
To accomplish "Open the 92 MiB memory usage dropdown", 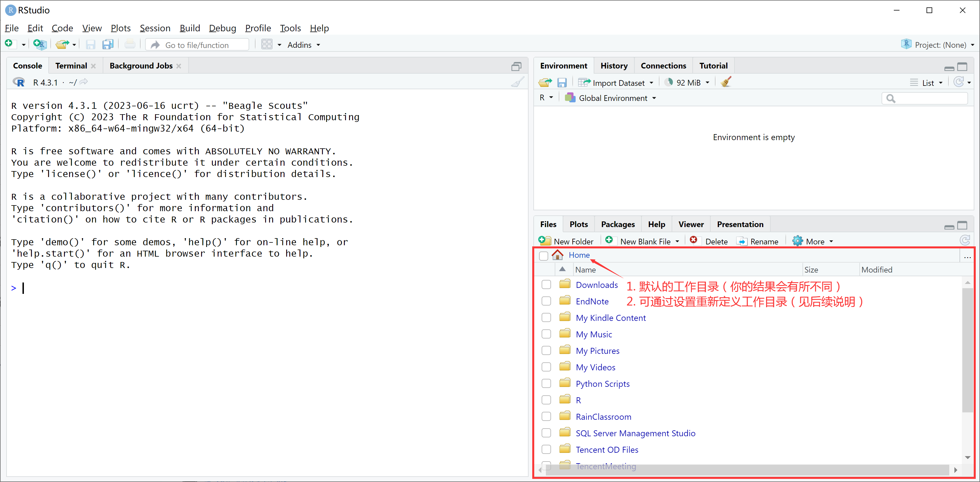I will 687,82.
